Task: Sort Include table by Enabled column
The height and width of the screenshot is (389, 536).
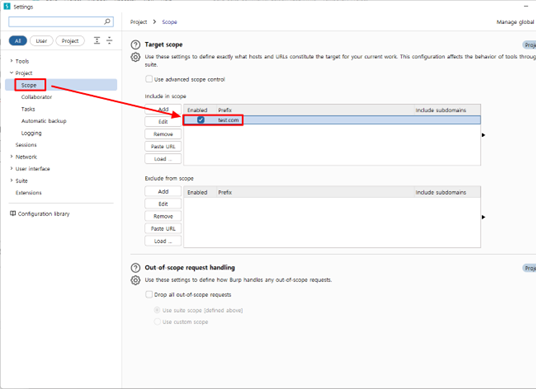Action: [200, 110]
